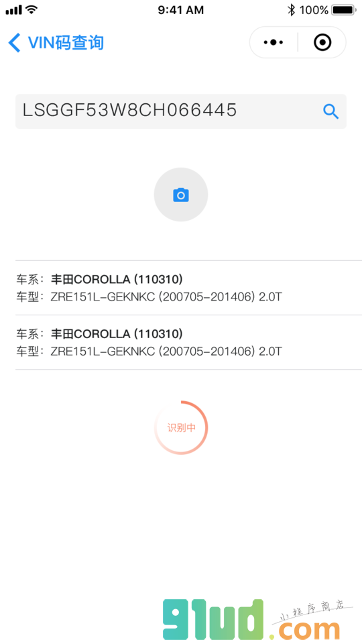Image resolution: width=362 pixels, height=644 pixels.
Task: Select the second 丰田COROLLA (110310) result heading
Action: coord(117,333)
